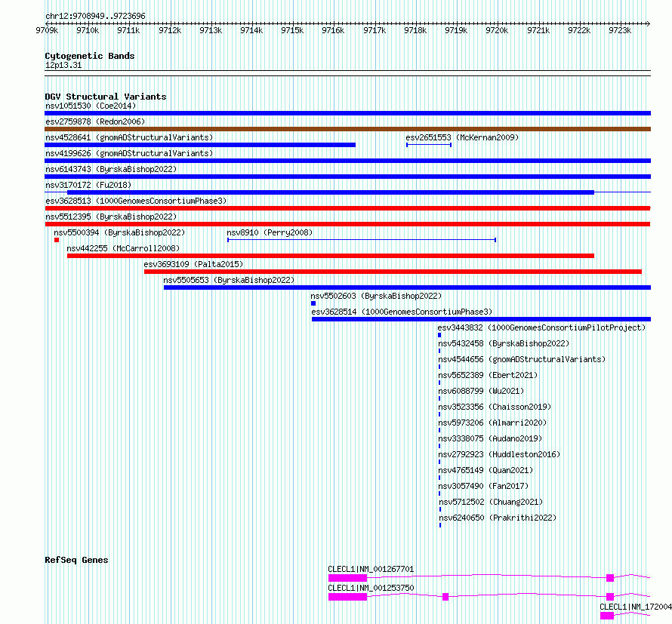Select esv3628513 (1000GenomesConsortiumPhase3) label
Image resolution: width=672 pixels, height=624 pixels.
click(x=136, y=201)
